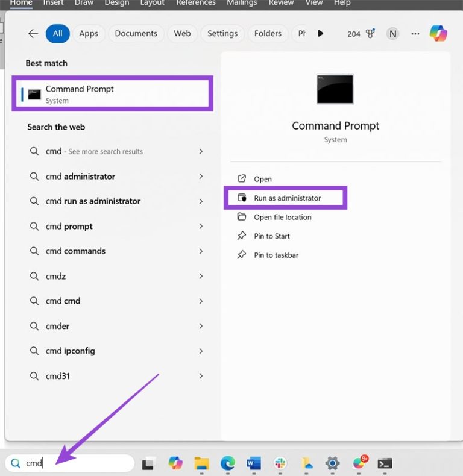463x476 pixels.
Task: Select the 'cmder' web suggestion text
Action: tap(57, 326)
